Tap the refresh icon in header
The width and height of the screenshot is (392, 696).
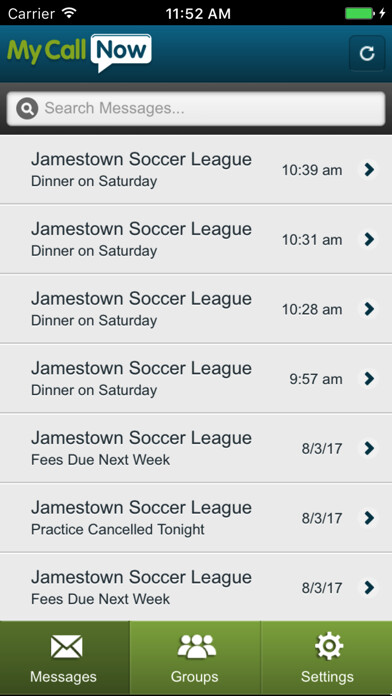tap(367, 53)
